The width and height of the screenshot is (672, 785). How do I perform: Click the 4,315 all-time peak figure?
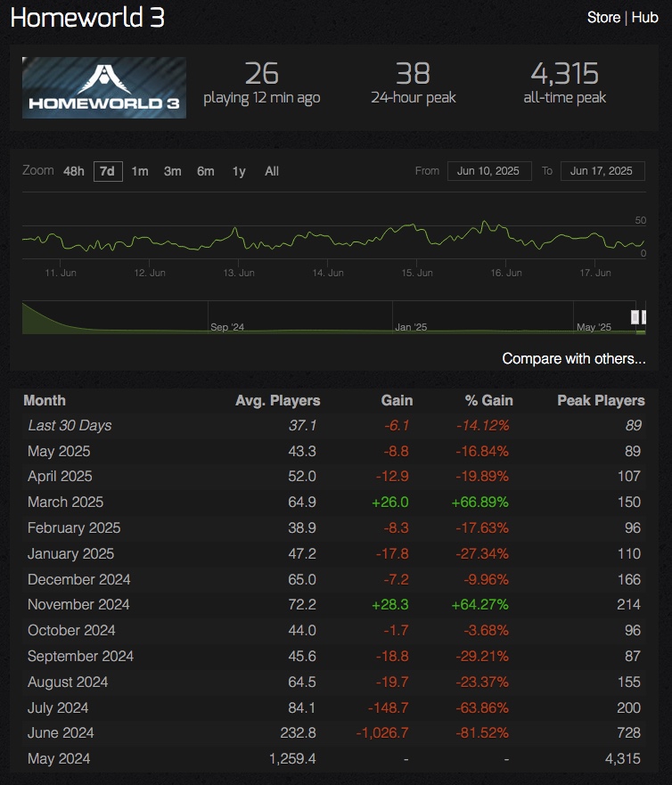[x=564, y=74]
